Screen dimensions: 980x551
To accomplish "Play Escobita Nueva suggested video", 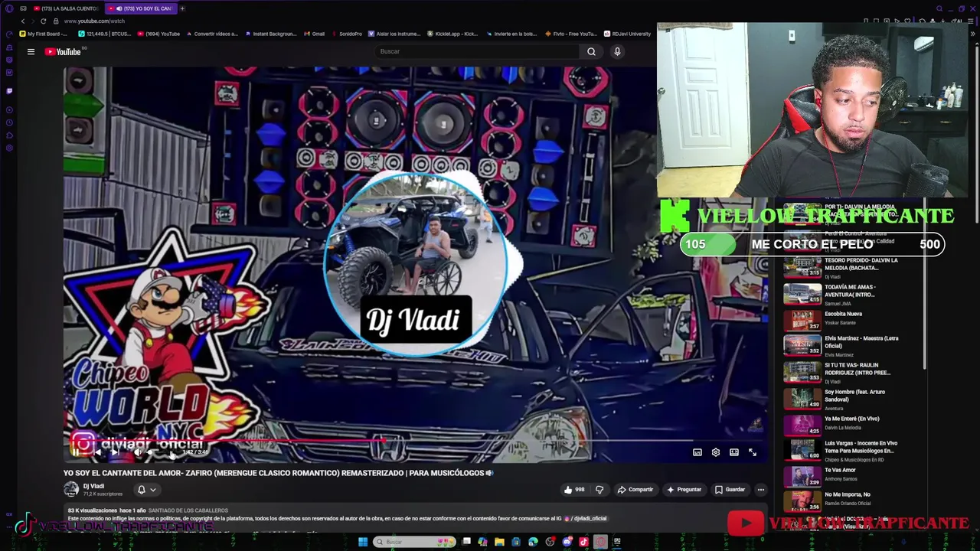I will [x=841, y=319].
